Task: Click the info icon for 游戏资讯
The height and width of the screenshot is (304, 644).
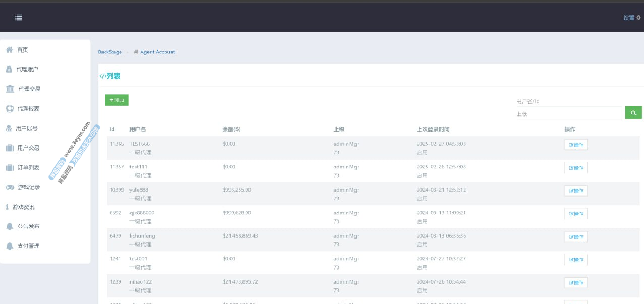Action: click(x=7, y=207)
